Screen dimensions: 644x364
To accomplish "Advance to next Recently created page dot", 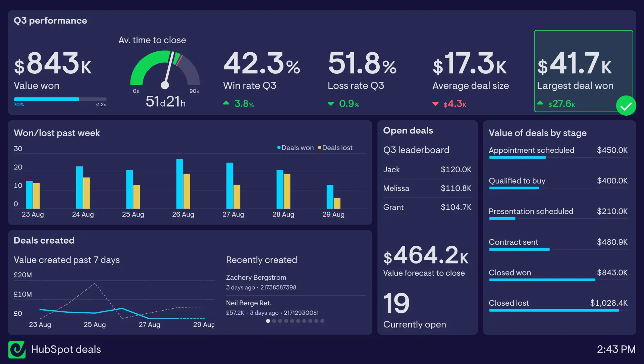I will 274,321.
